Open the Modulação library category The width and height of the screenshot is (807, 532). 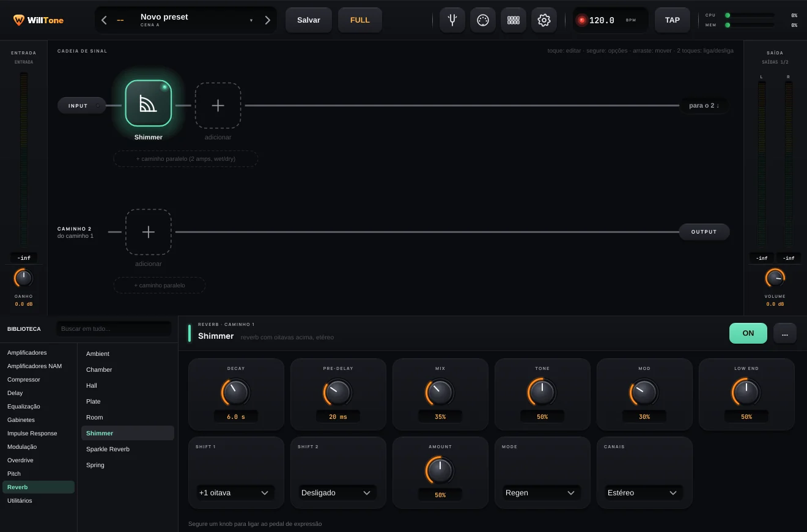(x=39, y=447)
